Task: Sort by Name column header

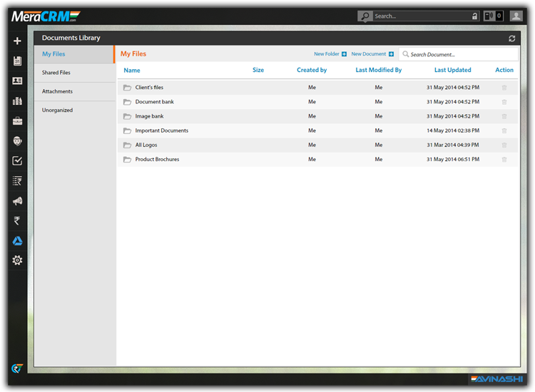Action: tap(132, 71)
